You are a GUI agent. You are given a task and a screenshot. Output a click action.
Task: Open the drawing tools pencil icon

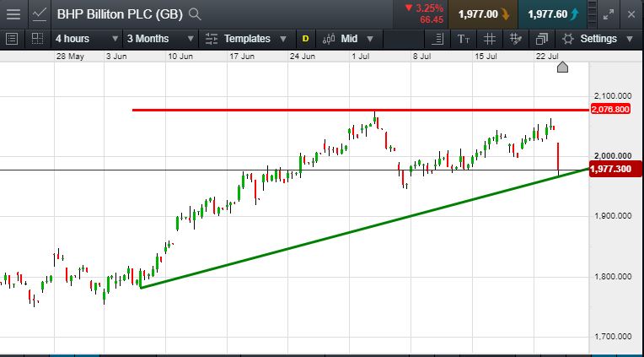pyautogui.click(x=515, y=39)
